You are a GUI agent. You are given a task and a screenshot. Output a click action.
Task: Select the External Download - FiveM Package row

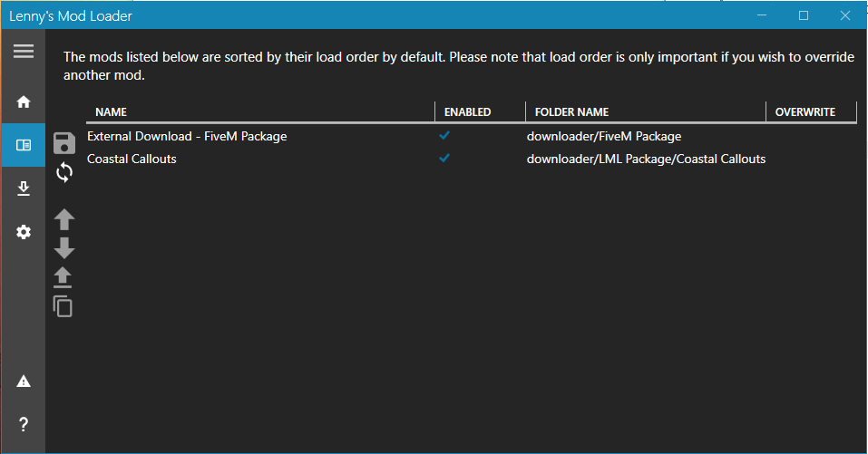(187, 137)
